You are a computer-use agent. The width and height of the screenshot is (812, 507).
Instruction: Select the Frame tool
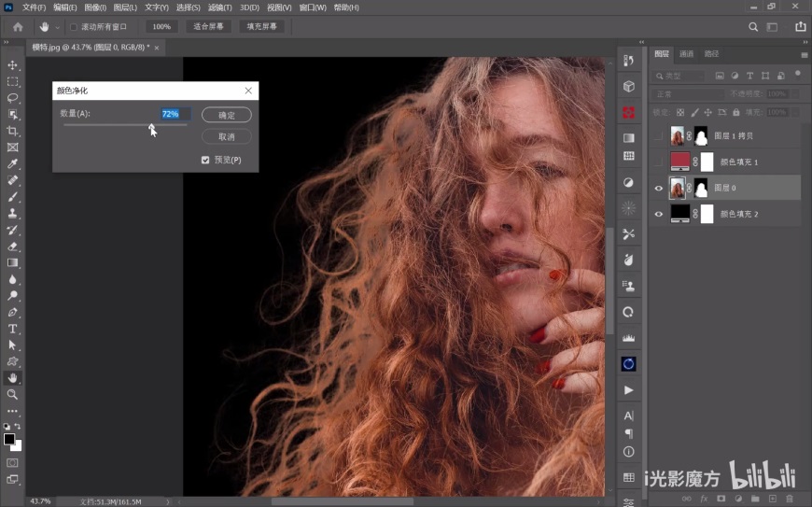[12, 148]
